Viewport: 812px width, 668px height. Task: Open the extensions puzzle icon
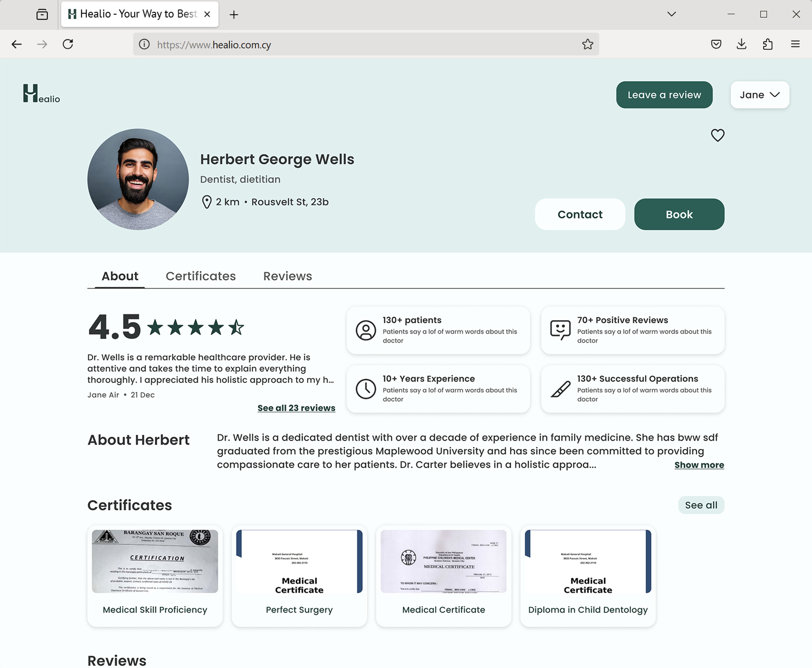(767, 44)
